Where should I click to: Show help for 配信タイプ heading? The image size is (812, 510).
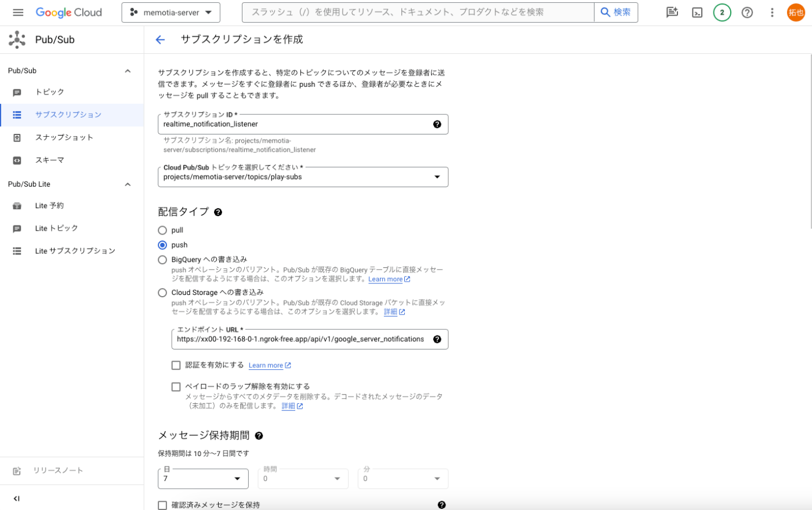(218, 212)
